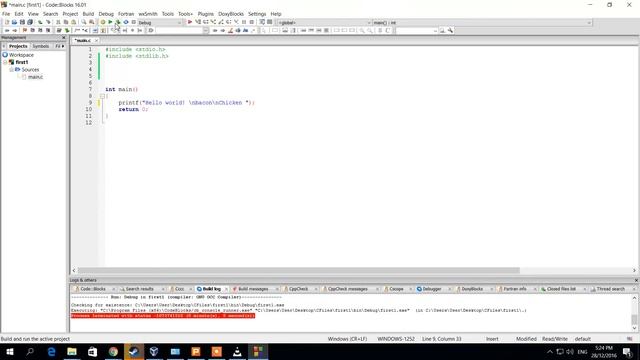Open the wxSmith menu
This screenshot has height=360, width=640.
pyautogui.click(x=148, y=14)
